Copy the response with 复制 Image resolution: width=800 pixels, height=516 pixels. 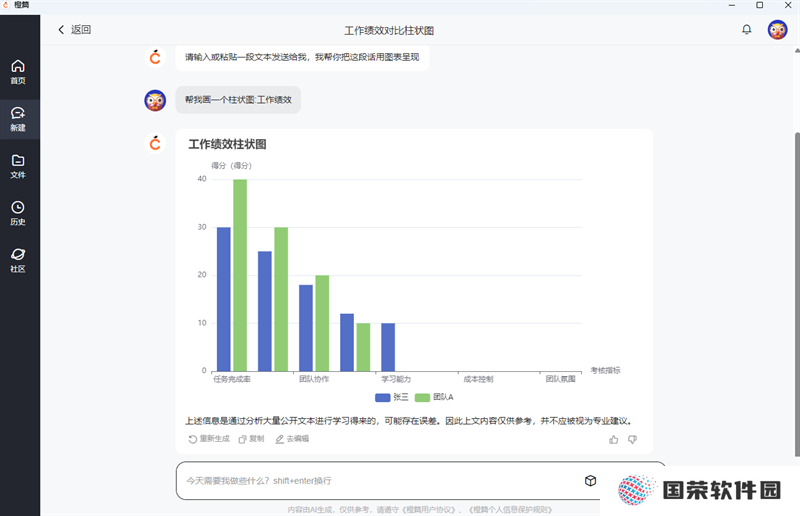tap(252, 439)
